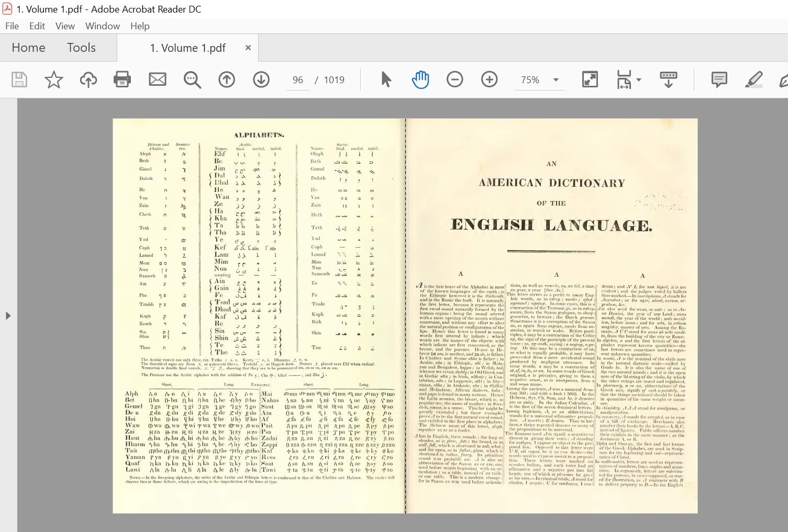Select the Highlight text tool
Screen dimensions: 788x532
[x=754, y=80]
